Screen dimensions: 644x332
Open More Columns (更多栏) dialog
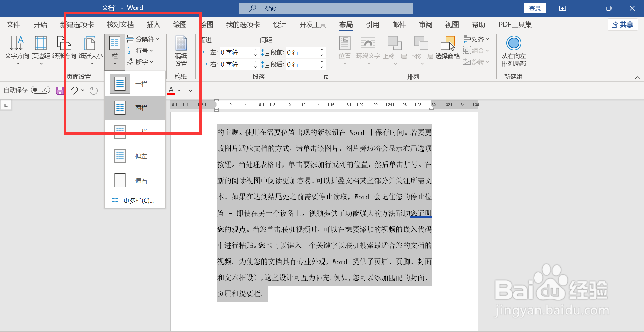[x=135, y=200]
